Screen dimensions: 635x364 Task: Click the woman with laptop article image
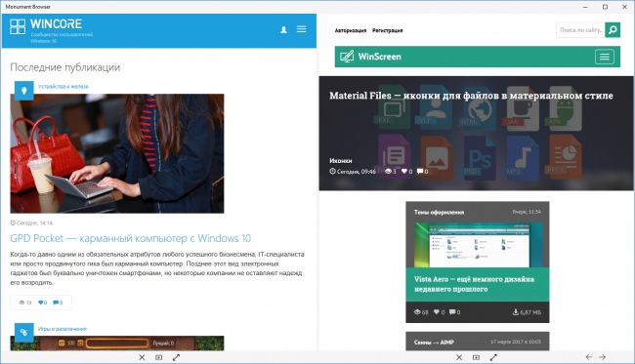pyautogui.click(x=117, y=153)
